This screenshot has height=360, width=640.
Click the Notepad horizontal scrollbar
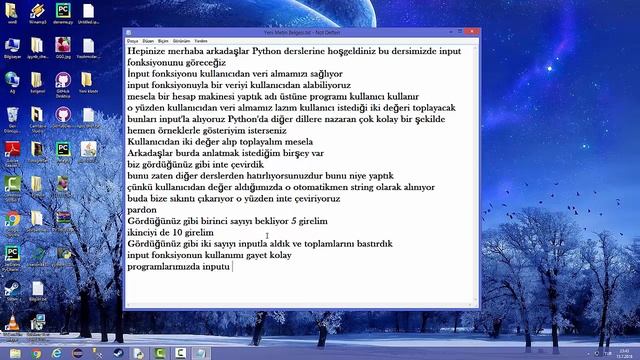point(300,305)
